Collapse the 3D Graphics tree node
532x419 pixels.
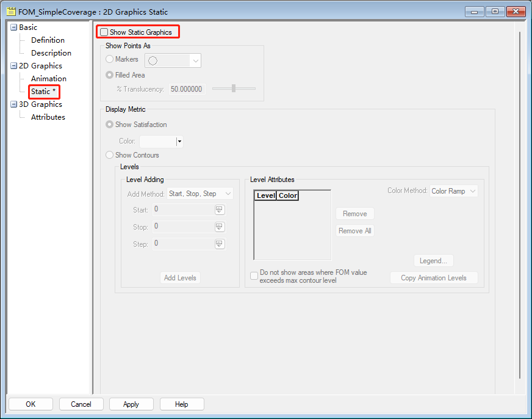[13, 104]
